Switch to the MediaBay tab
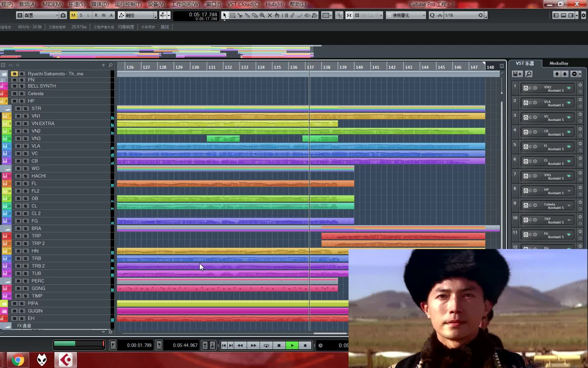The image size is (588, 368). [559, 63]
